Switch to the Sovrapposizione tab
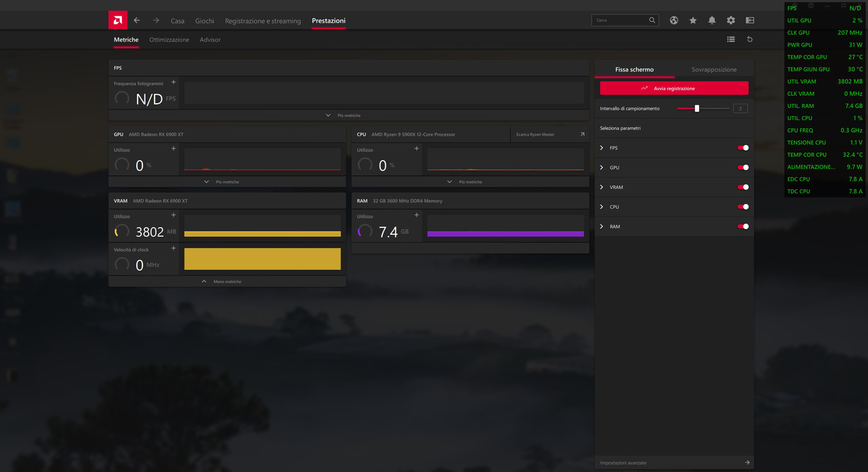Image resolution: width=868 pixels, height=472 pixels. (x=714, y=69)
